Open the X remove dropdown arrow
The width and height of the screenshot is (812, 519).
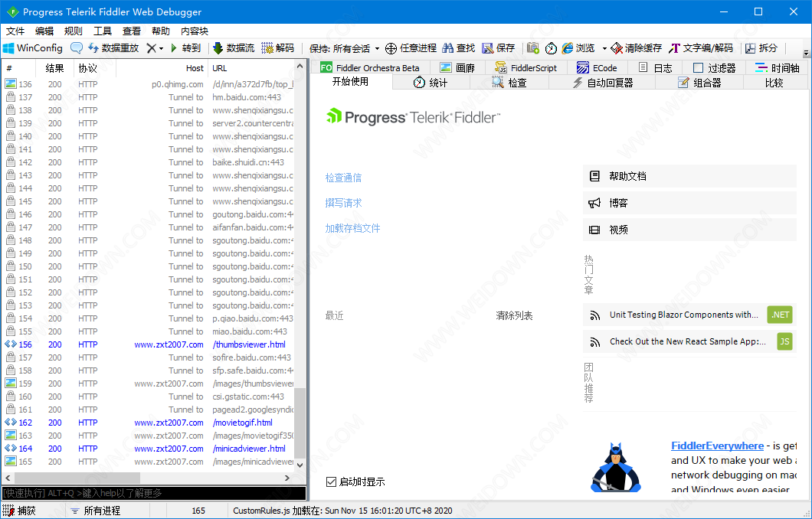161,49
